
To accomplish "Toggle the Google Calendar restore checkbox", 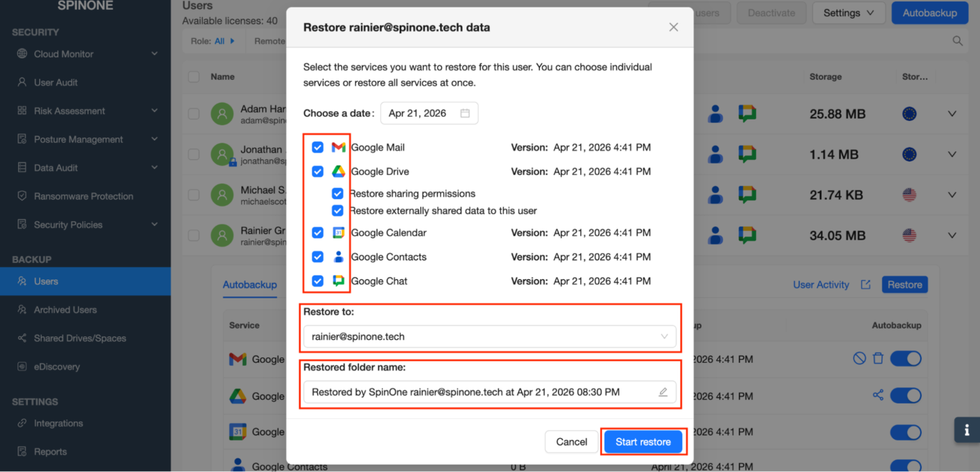I will [318, 233].
